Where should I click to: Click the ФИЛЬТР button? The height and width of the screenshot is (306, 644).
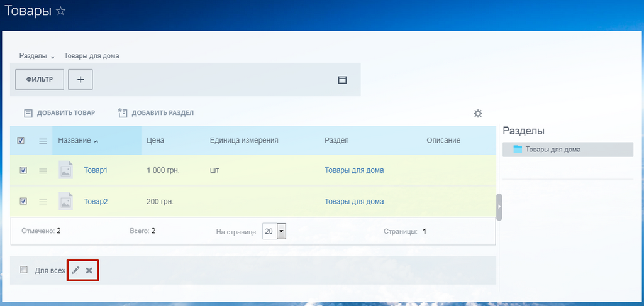coord(40,80)
